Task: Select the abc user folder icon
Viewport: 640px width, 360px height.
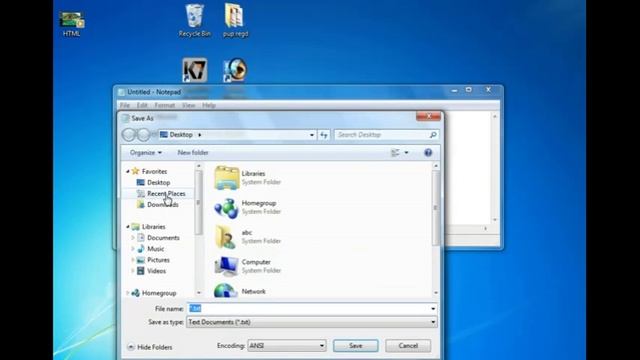Action: coord(226,237)
